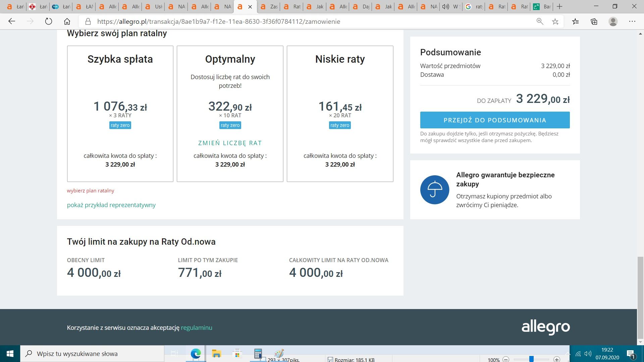Open the regulaminu link in footer
644x362 pixels.
[x=197, y=327]
